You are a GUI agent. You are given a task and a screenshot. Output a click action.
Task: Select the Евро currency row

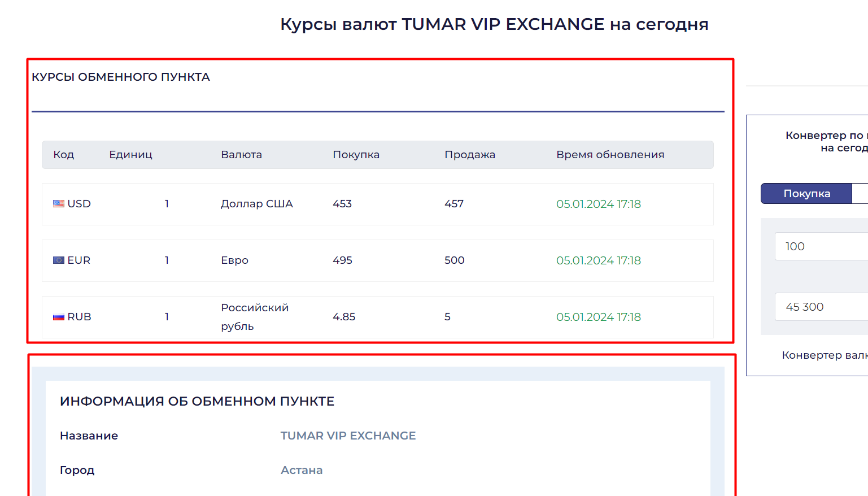[x=377, y=260]
